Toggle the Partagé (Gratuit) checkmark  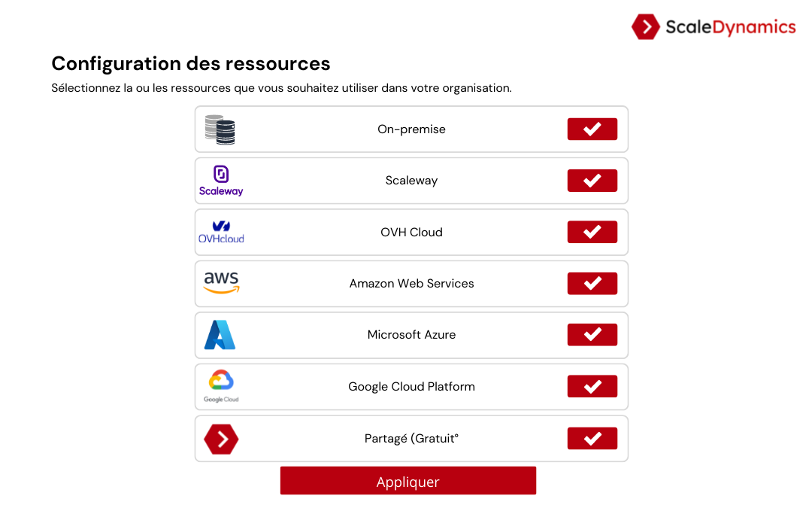pyautogui.click(x=592, y=438)
